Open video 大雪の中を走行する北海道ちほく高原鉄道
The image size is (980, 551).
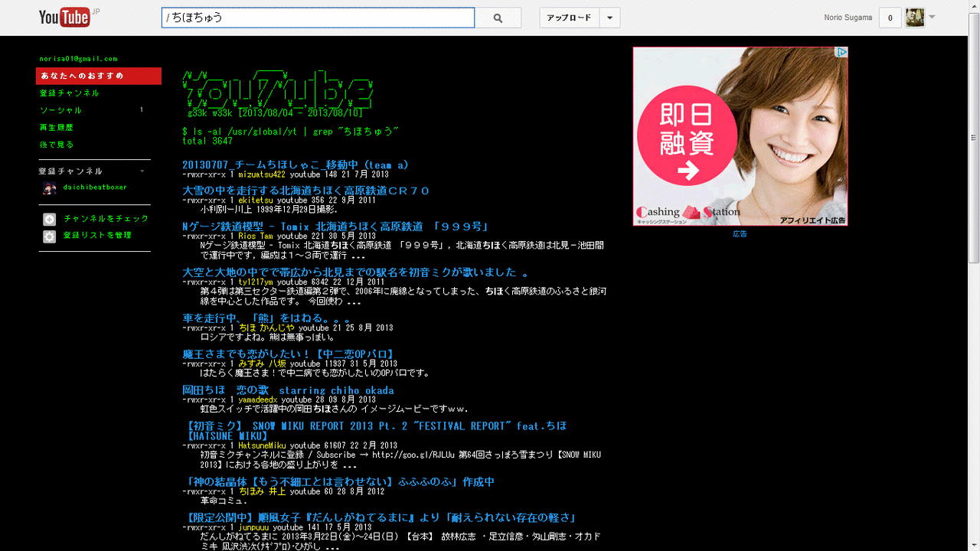coord(306,191)
